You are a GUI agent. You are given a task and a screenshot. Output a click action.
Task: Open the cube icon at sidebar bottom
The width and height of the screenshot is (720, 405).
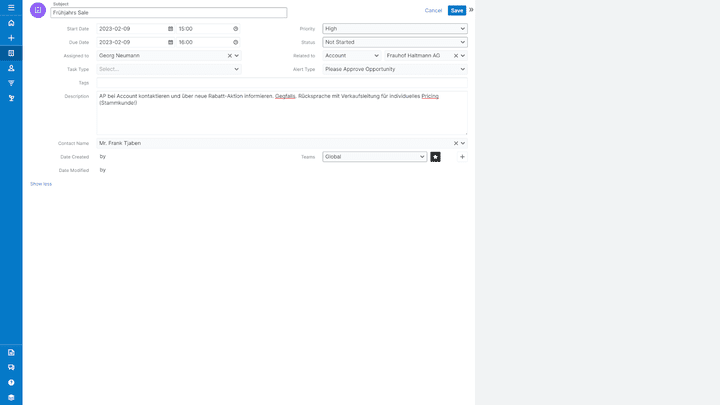(11, 398)
